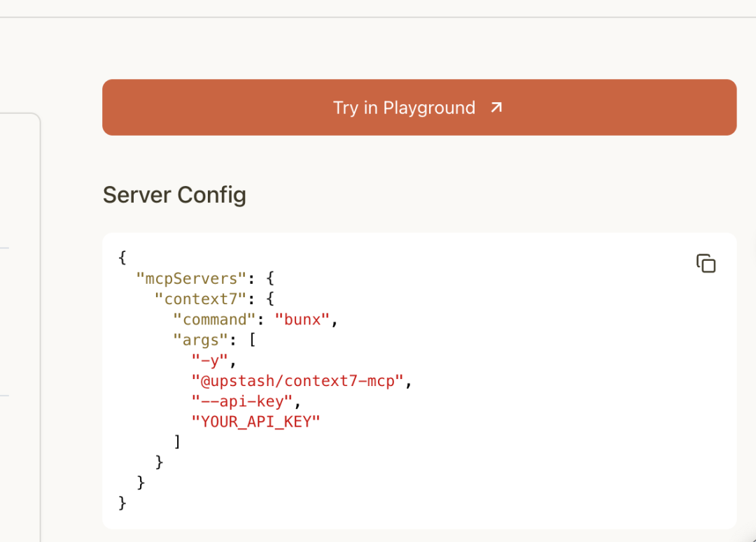Click the closing brace of the context7 object
756x542 pixels.
[159, 462]
